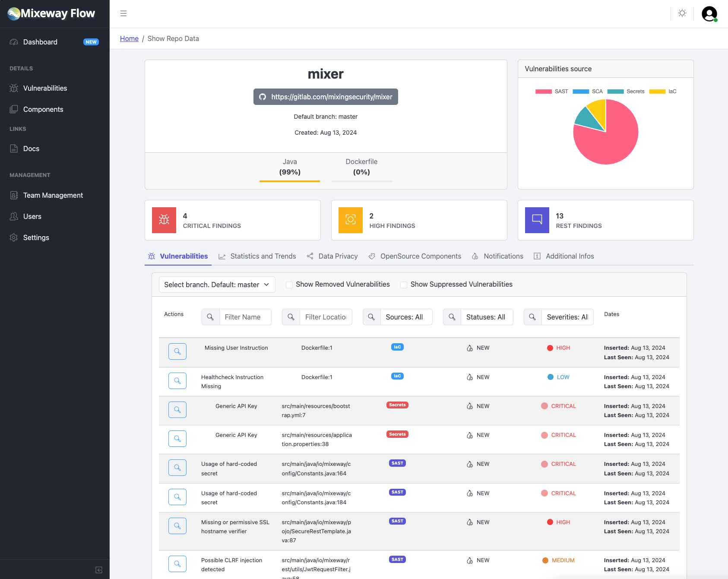Click the GitHub icon on repo link button

(263, 97)
